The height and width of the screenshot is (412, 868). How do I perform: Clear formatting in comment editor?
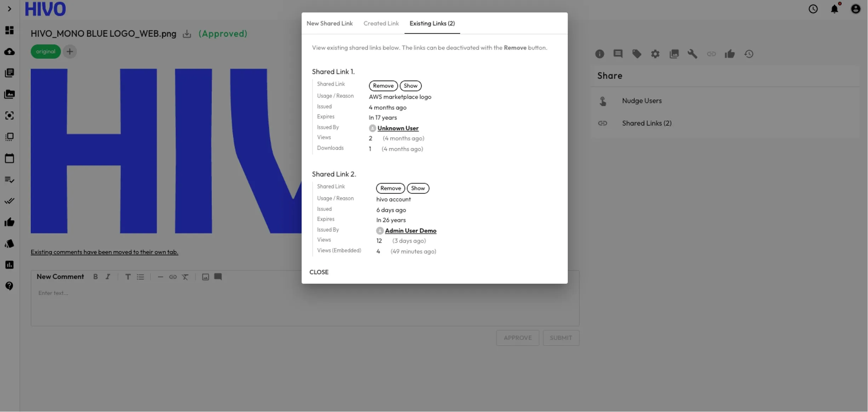click(185, 277)
